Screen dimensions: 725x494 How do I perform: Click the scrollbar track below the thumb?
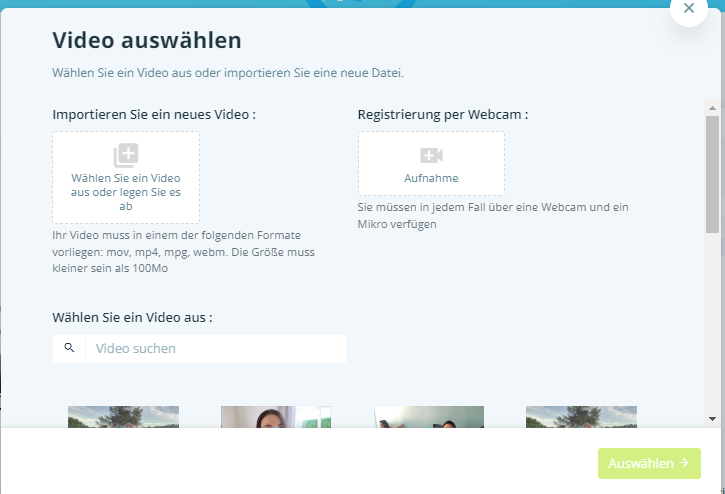712,320
